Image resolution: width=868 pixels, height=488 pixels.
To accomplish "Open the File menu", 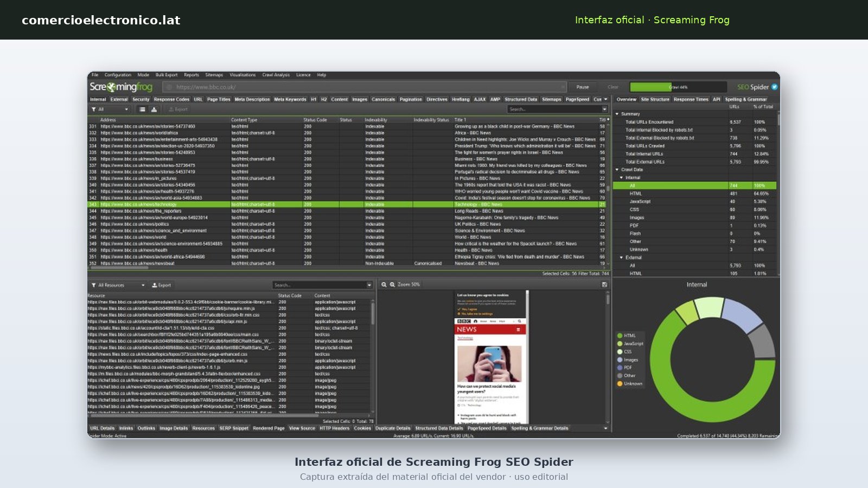I will [95, 75].
